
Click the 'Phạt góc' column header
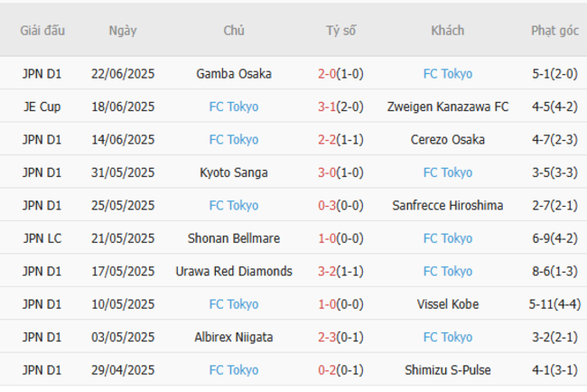click(554, 31)
